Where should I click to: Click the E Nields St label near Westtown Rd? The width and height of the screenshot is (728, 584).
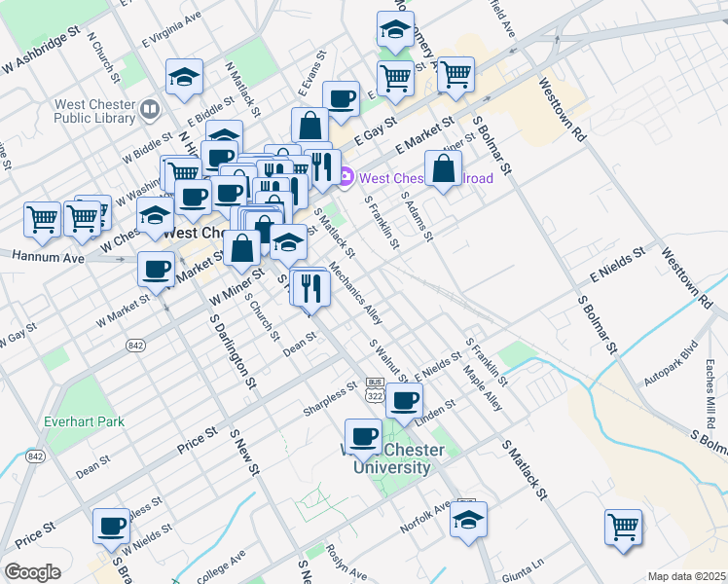pos(617,265)
